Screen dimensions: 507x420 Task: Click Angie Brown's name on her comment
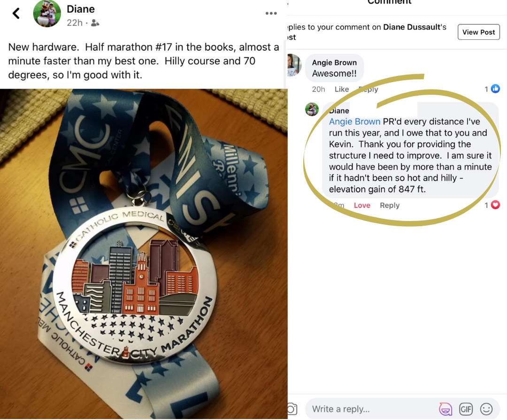pyautogui.click(x=334, y=63)
